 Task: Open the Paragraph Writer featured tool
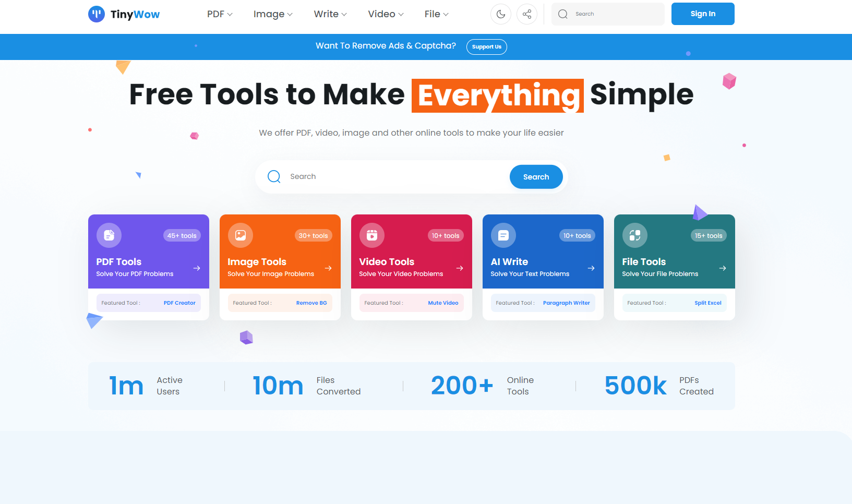click(567, 303)
